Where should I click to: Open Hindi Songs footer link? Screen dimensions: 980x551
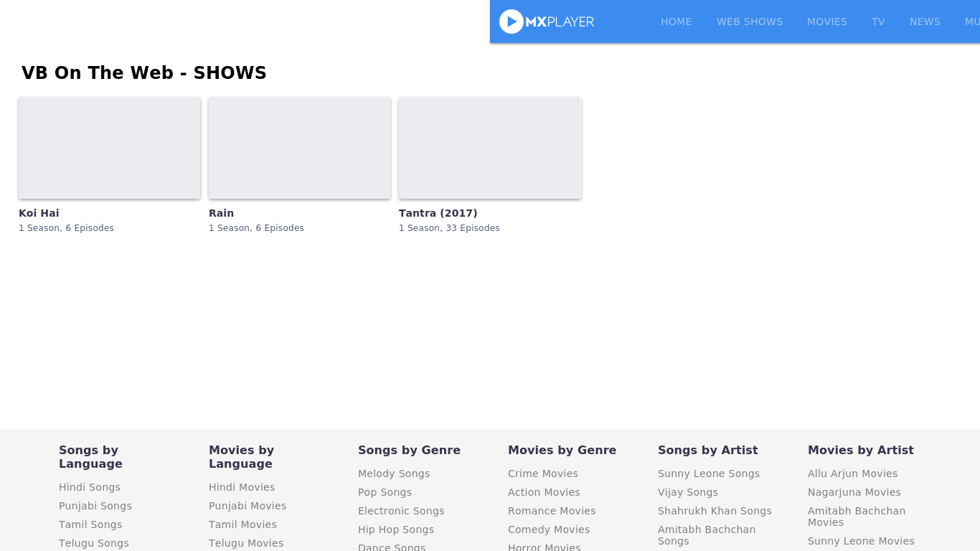(90, 487)
